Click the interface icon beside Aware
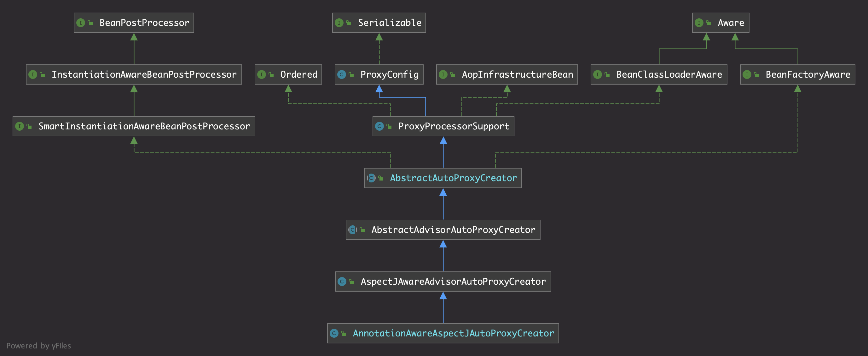This screenshot has width=868, height=356. coord(699,23)
